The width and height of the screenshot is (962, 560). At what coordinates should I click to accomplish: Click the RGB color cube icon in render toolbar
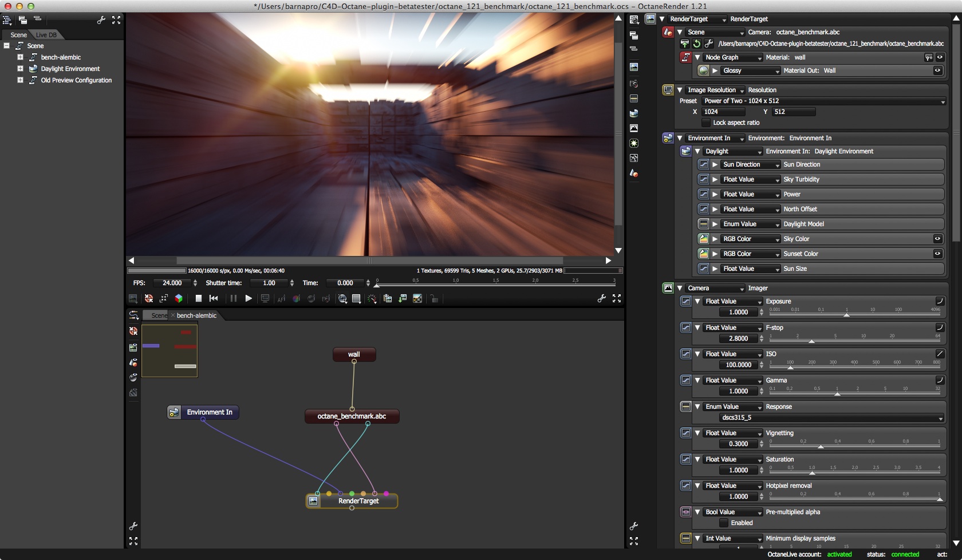179,298
